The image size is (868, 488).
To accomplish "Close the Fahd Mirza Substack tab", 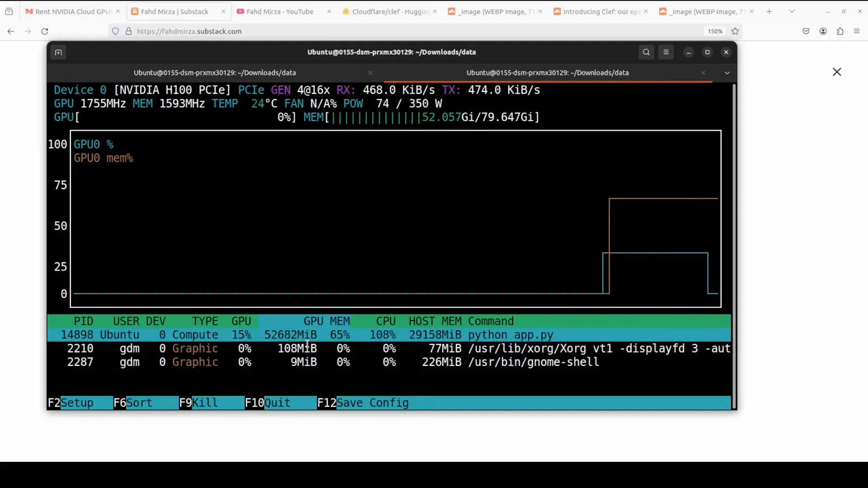I will (x=223, y=11).
